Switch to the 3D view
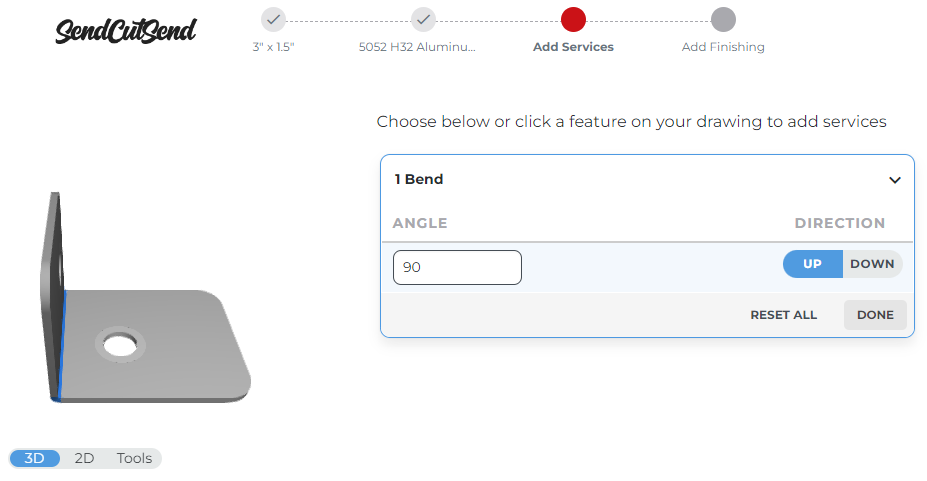 35,458
